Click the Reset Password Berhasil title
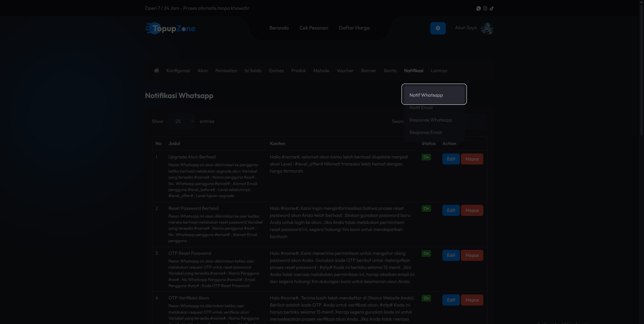644x324 pixels. [194, 208]
